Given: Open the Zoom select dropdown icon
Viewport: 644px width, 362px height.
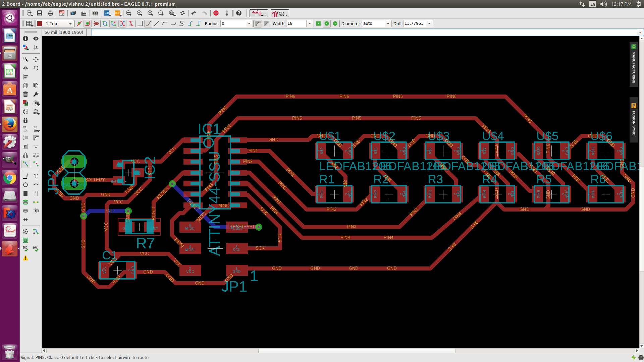Looking at the screenshot, I should pos(172,13).
